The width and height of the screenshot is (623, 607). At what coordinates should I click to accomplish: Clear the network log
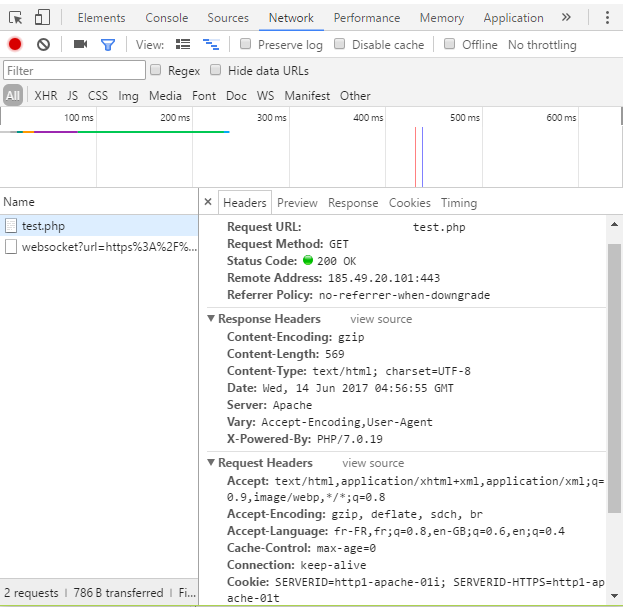(x=43, y=44)
